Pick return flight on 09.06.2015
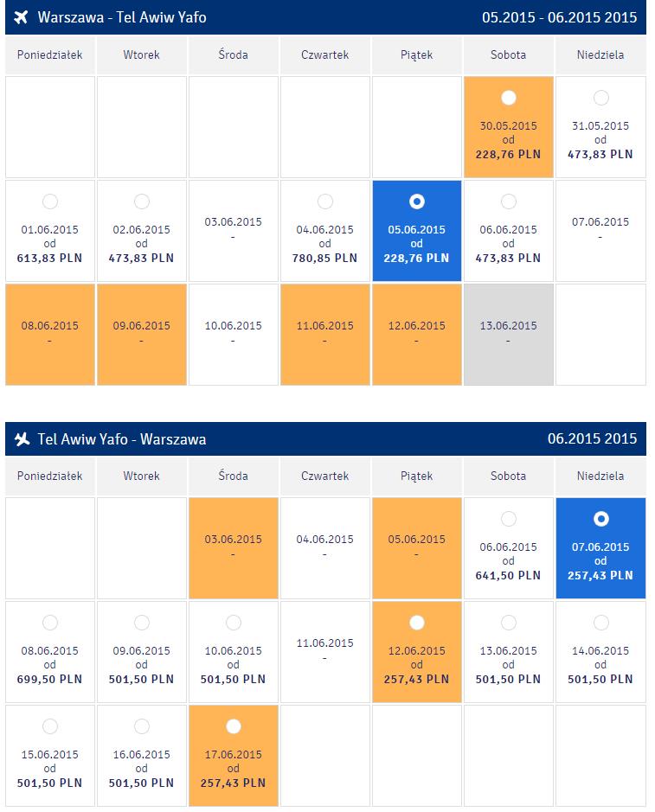Image resolution: width=655 pixels, height=812 pixels. [141, 623]
